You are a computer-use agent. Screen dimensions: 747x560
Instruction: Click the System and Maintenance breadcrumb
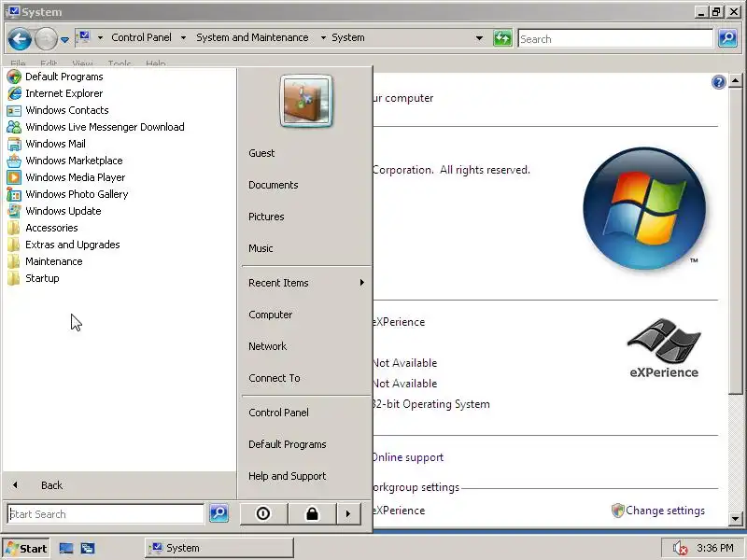pos(252,37)
